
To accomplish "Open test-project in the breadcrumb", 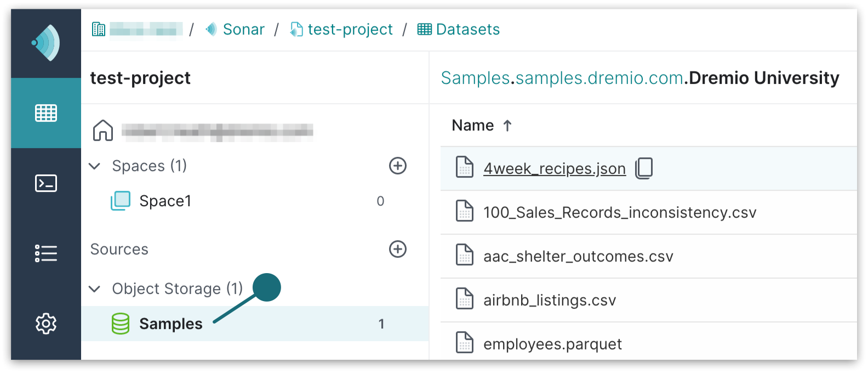I will tap(350, 29).
